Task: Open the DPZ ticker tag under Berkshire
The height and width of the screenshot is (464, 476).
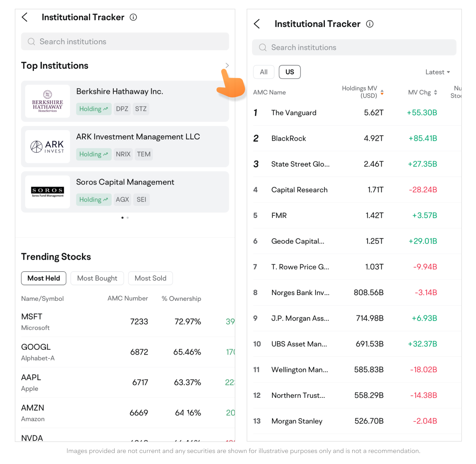Action: click(122, 109)
